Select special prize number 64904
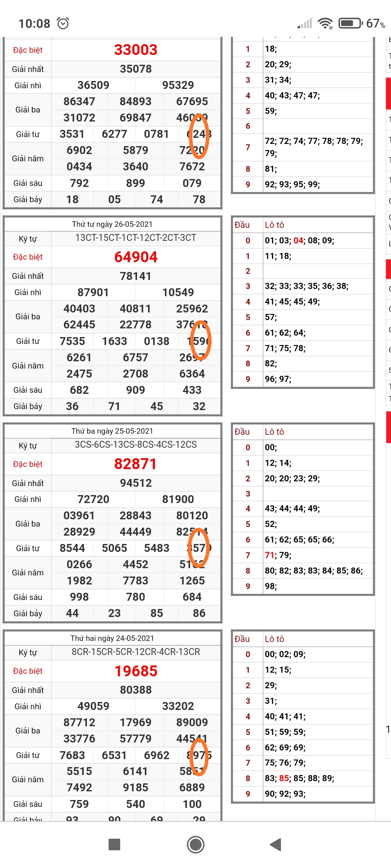 [136, 257]
